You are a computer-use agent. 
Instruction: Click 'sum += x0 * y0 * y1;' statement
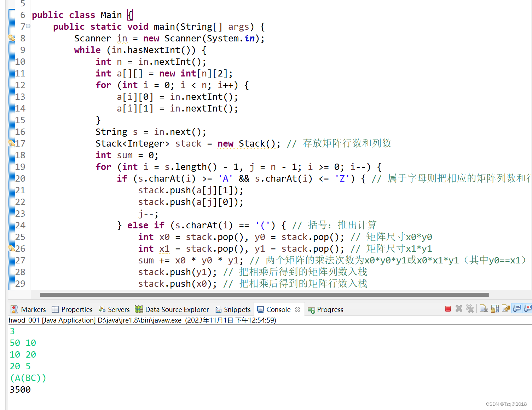[191, 260]
